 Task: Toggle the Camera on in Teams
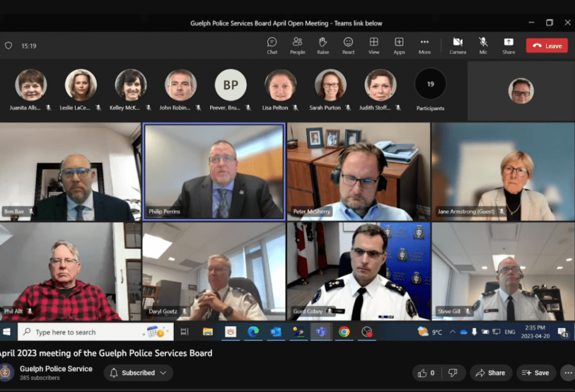(457, 45)
